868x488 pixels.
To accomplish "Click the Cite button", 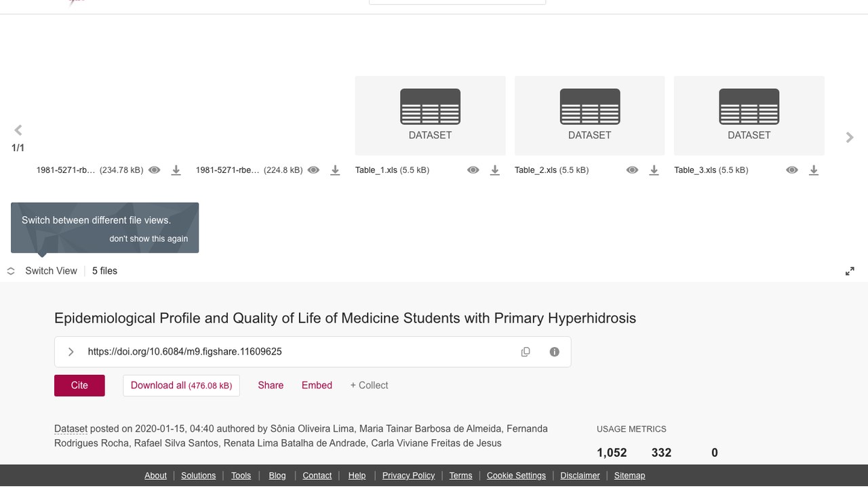I will click(79, 385).
